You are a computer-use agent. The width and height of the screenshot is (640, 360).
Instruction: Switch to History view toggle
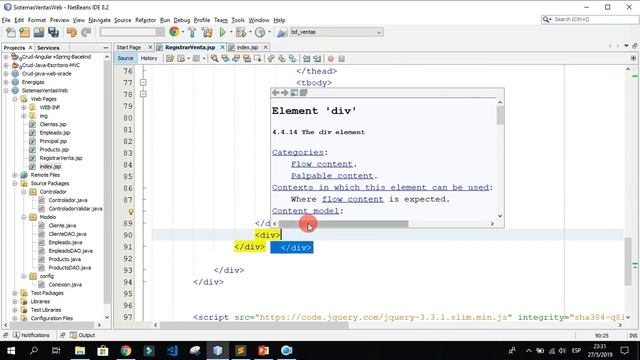(x=149, y=58)
